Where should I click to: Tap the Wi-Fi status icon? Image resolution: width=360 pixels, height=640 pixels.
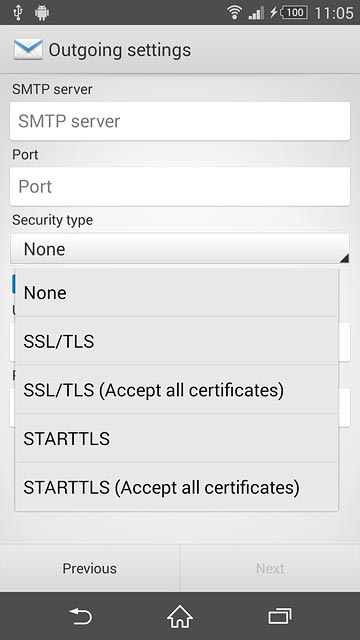tap(235, 13)
